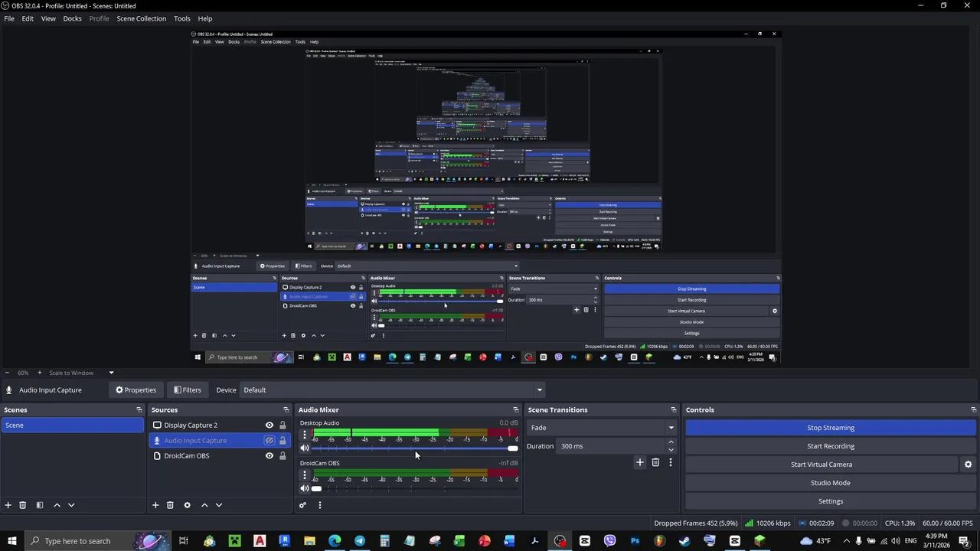Open preview scale dropdown arrow
Image resolution: width=980 pixels, height=551 pixels.
[111, 373]
